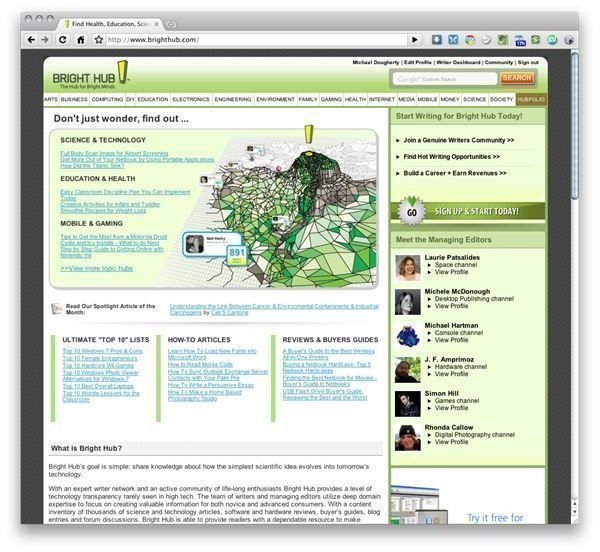Open the MONEY channel in navigation bar

(450, 99)
